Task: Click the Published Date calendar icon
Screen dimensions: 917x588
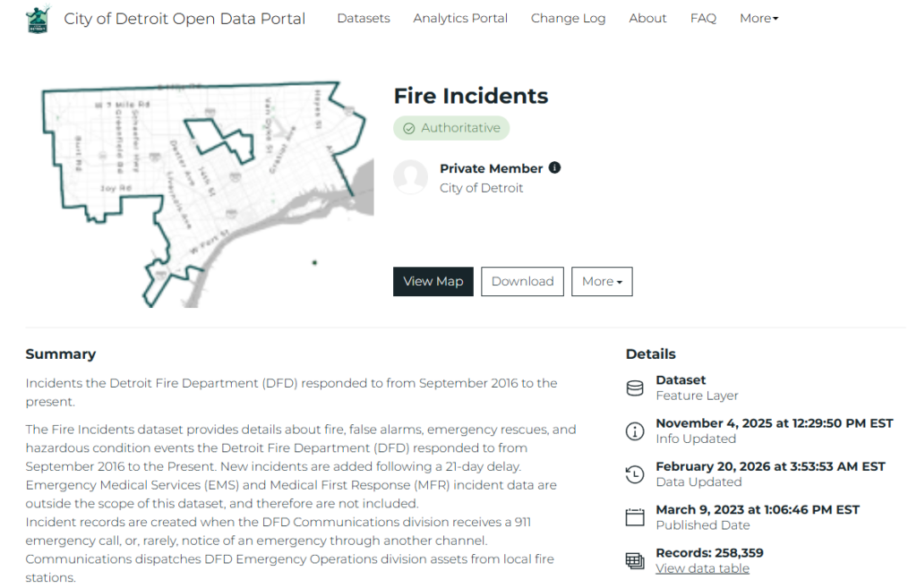Action: [x=635, y=517]
